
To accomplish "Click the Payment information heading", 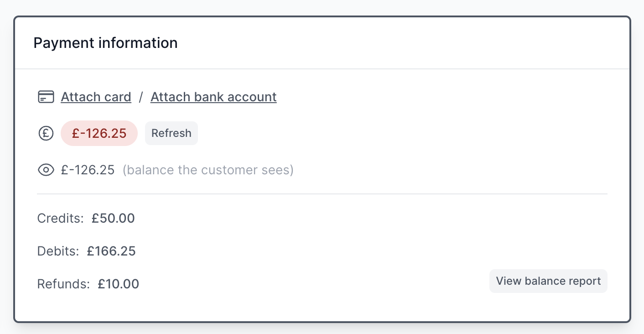I will coord(105,42).
